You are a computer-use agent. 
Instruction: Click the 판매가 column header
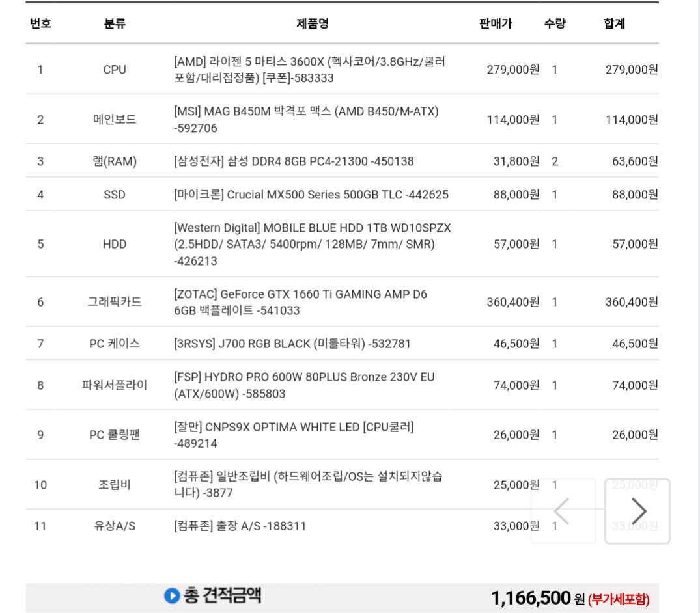(496, 24)
